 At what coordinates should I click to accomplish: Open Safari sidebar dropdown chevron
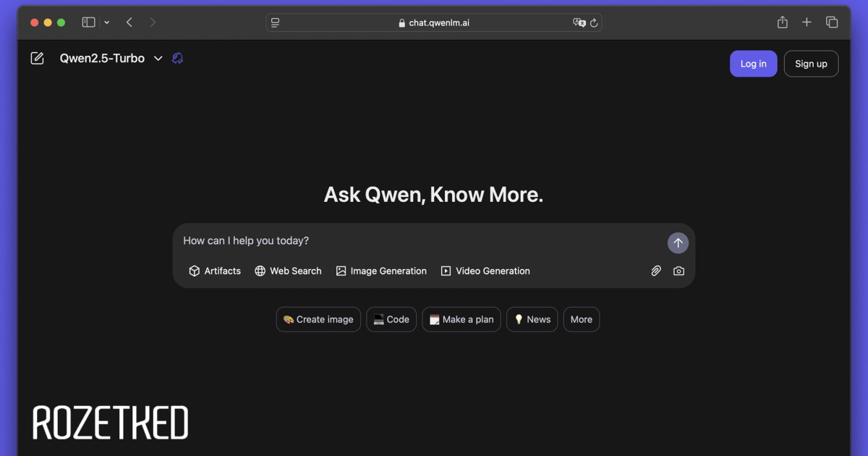(107, 22)
